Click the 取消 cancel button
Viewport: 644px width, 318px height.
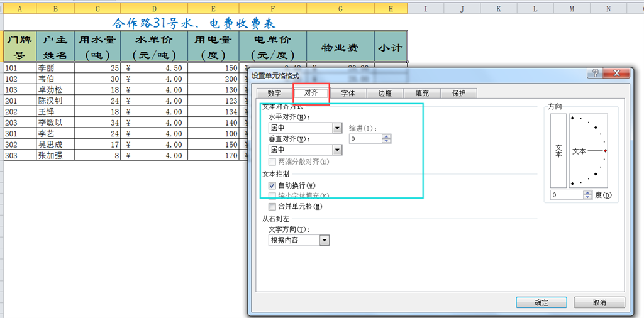coord(599,302)
